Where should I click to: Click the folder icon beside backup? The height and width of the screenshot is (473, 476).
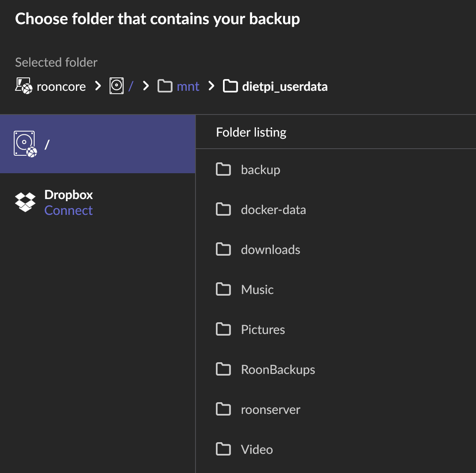[223, 169]
